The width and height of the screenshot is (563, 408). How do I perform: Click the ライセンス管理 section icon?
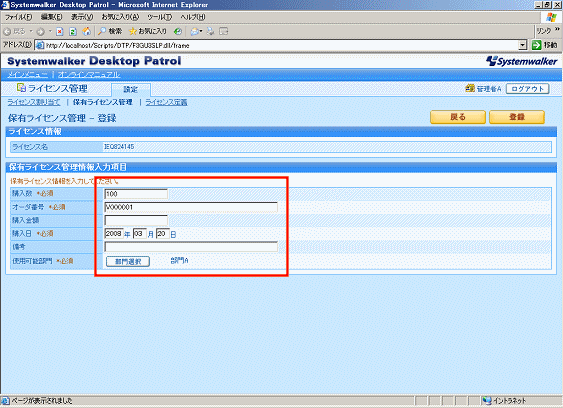pyautogui.click(x=21, y=88)
